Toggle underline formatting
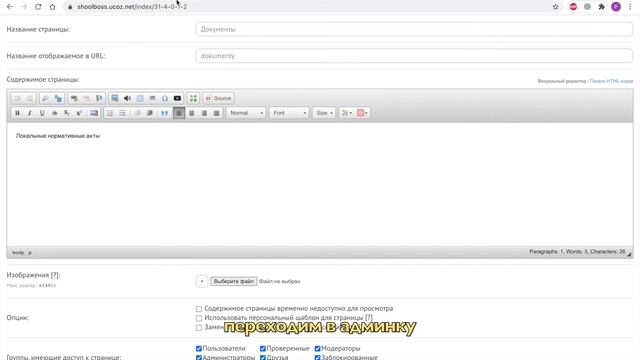Viewport: 640px width, 360px height. click(x=42, y=113)
